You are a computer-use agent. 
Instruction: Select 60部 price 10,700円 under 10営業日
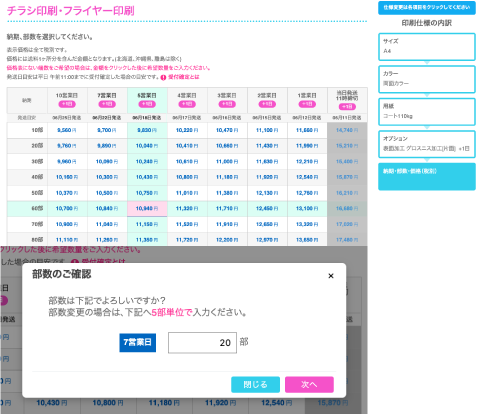click(x=67, y=209)
